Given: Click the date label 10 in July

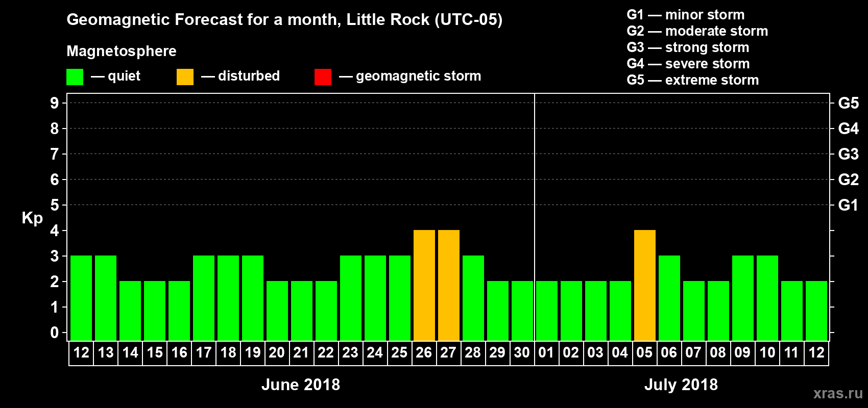Looking at the screenshot, I should [767, 352].
